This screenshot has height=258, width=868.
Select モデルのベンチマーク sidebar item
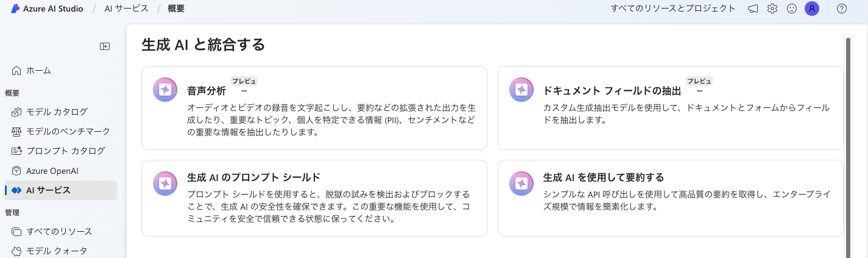tap(68, 131)
